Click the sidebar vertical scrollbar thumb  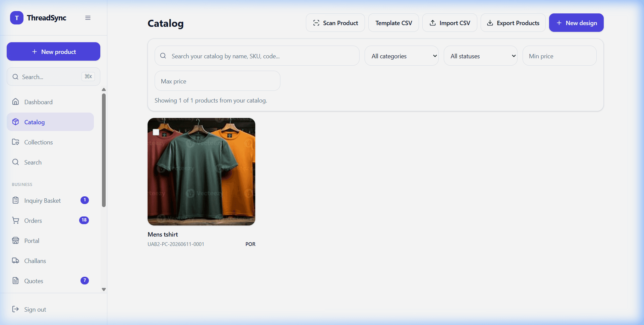coord(104,150)
